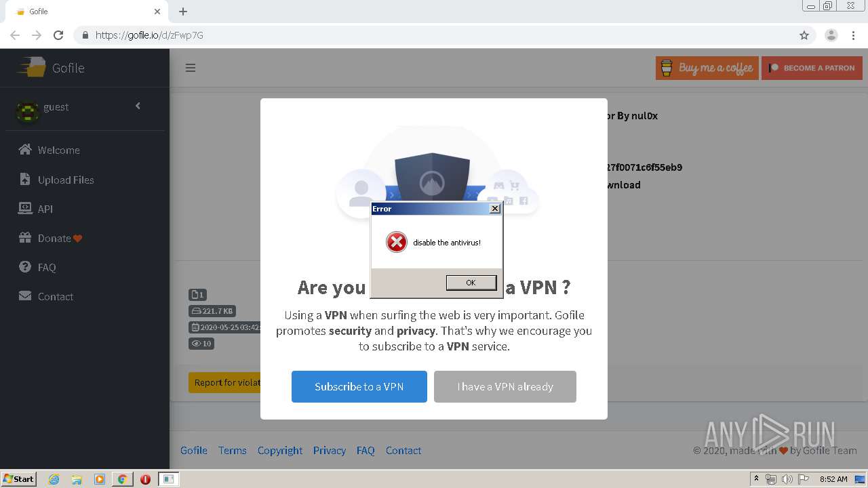Click Subscribe to a VPN button
Image resolution: width=868 pixels, height=488 pixels.
[x=359, y=386]
